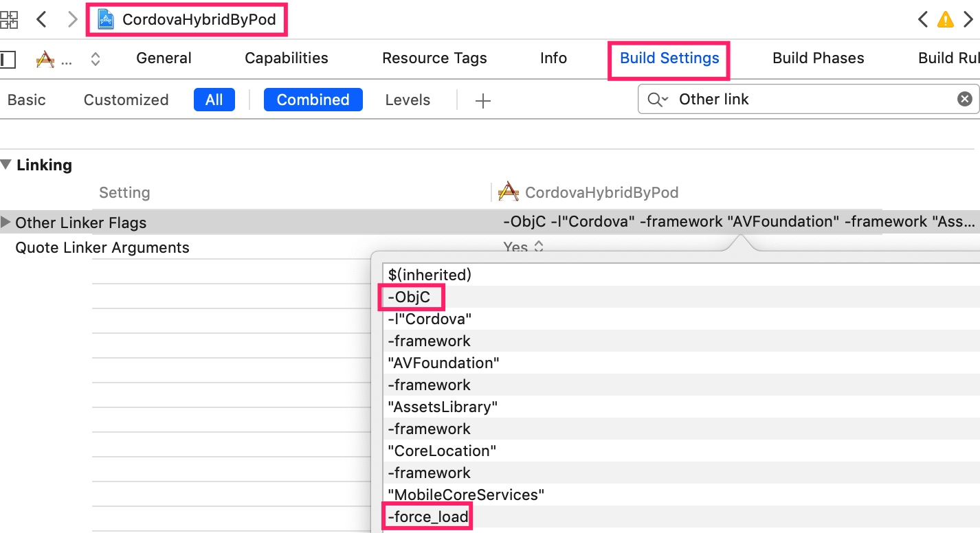Screen dimensions: 980x533
Task: Select the Other Linker Flags value
Action: (x=739, y=222)
